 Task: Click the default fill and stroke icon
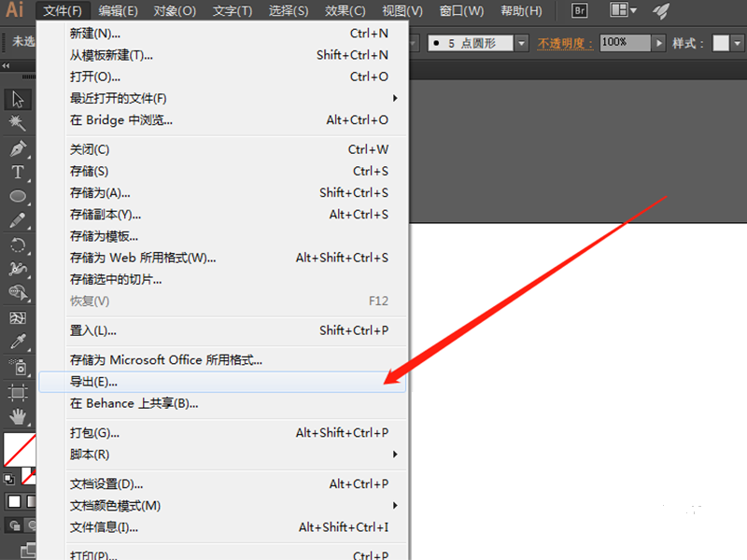(9, 479)
